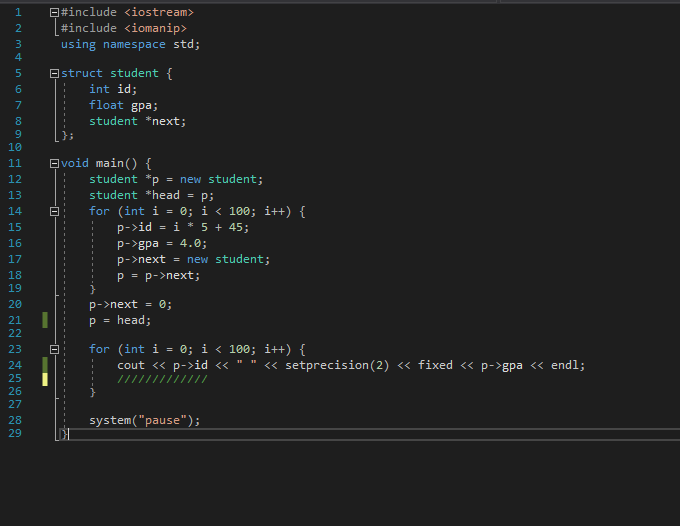
Task: Click on the 'endl;' token on line 24
Action: pos(568,366)
